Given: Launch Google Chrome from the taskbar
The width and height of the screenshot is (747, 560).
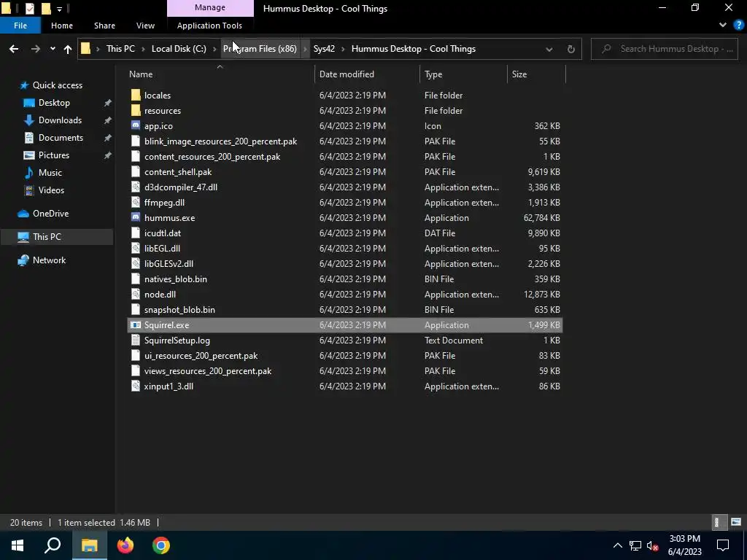Looking at the screenshot, I should click(161, 545).
